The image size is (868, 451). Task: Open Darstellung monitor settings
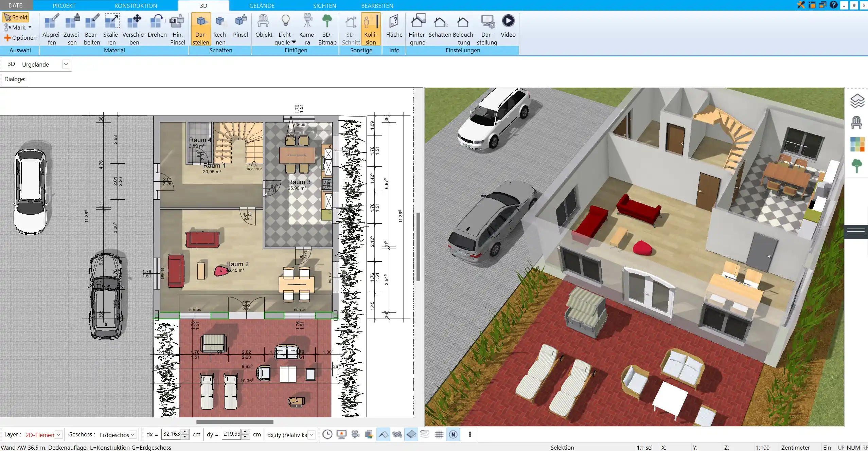tap(487, 29)
